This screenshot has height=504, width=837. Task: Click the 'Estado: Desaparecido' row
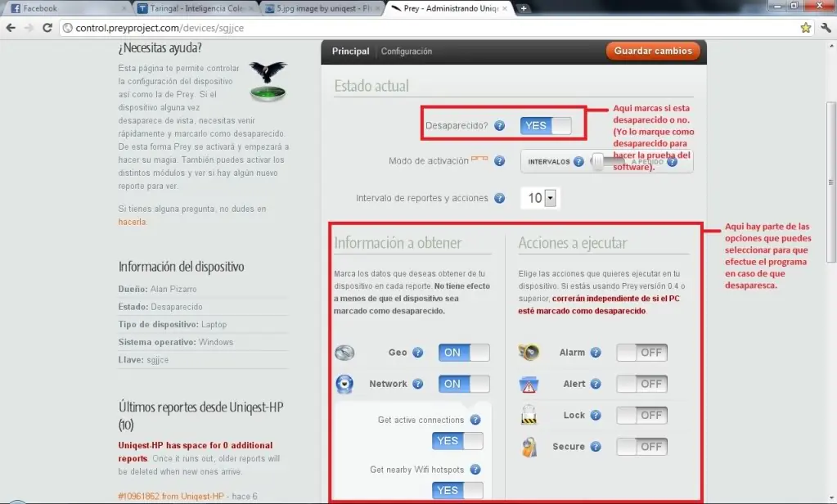(203, 307)
